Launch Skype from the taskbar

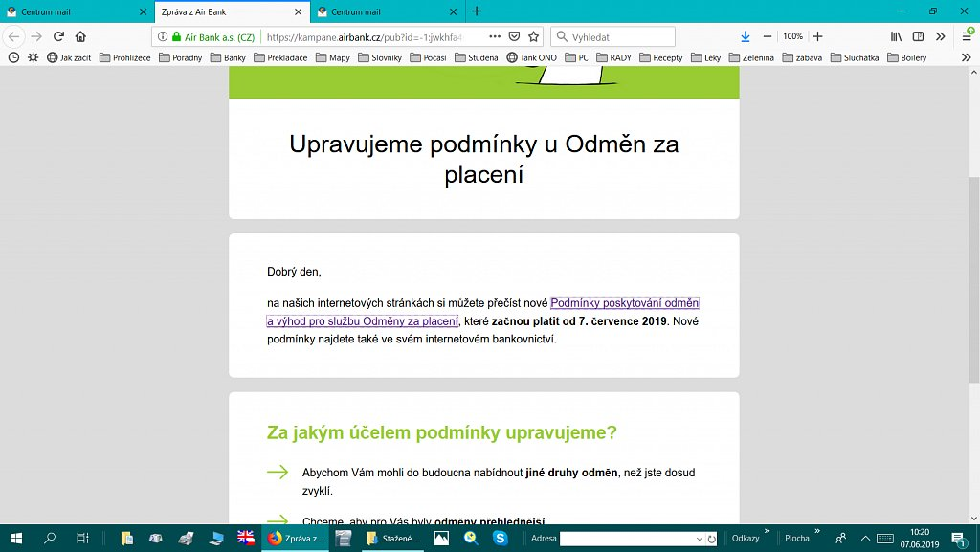(x=500, y=539)
